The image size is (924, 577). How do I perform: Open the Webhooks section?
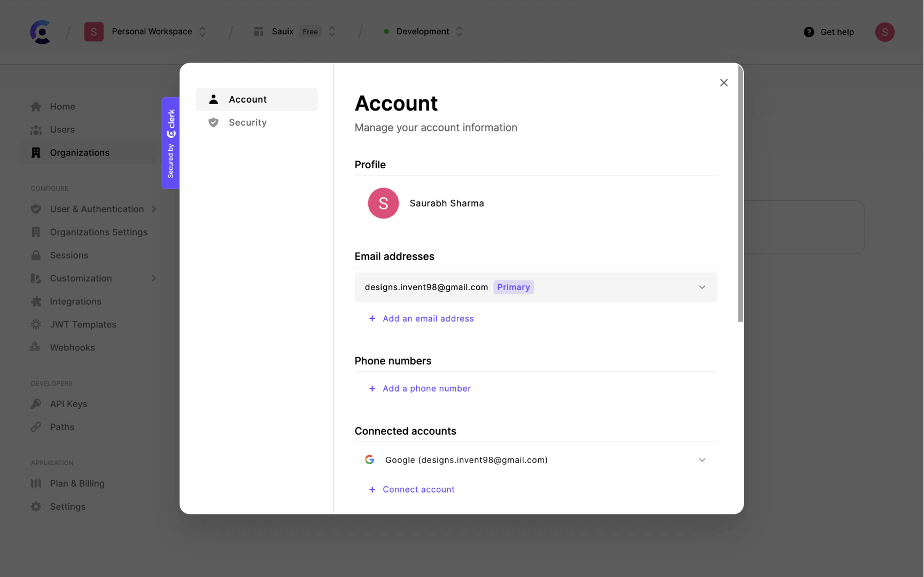point(72,347)
